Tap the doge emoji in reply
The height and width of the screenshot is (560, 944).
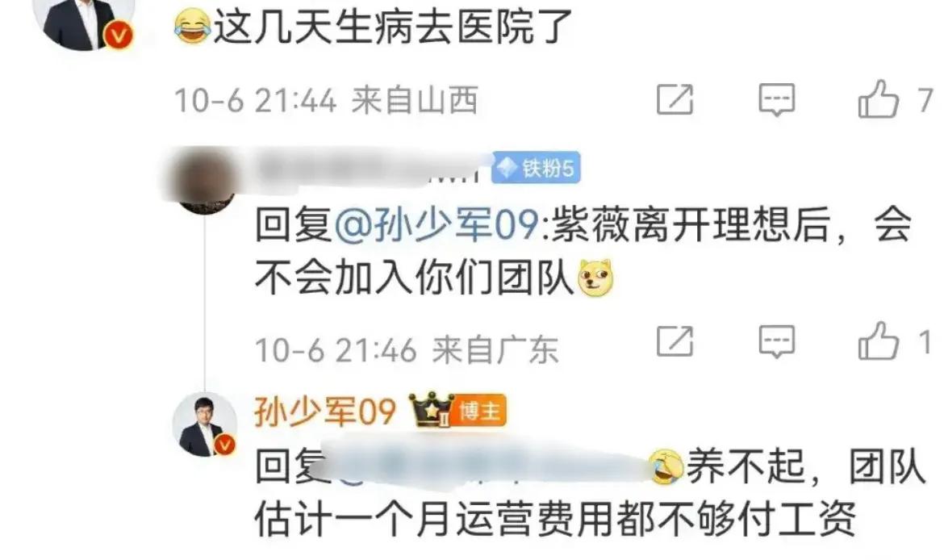(x=595, y=279)
